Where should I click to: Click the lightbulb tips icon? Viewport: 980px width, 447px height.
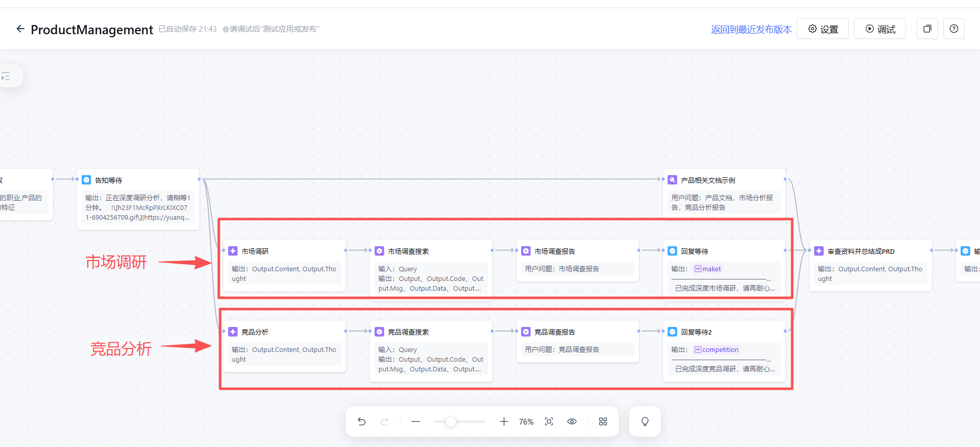pos(645,421)
